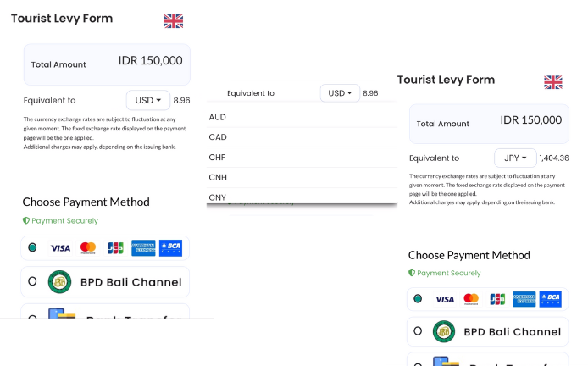Open the JPY currency dropdown

515,158
